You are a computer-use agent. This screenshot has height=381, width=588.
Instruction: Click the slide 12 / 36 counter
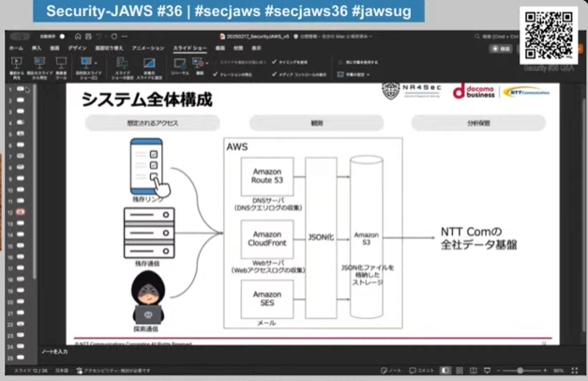point(31,371)
